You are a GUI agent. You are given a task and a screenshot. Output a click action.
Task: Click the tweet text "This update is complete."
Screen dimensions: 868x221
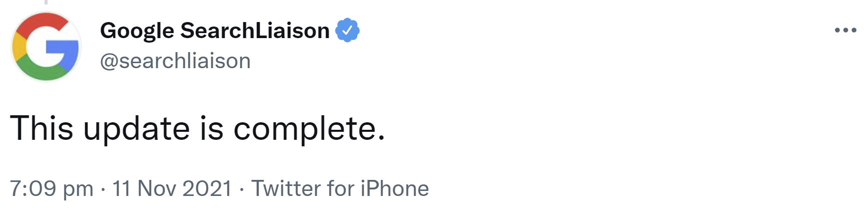click(197, 128)
